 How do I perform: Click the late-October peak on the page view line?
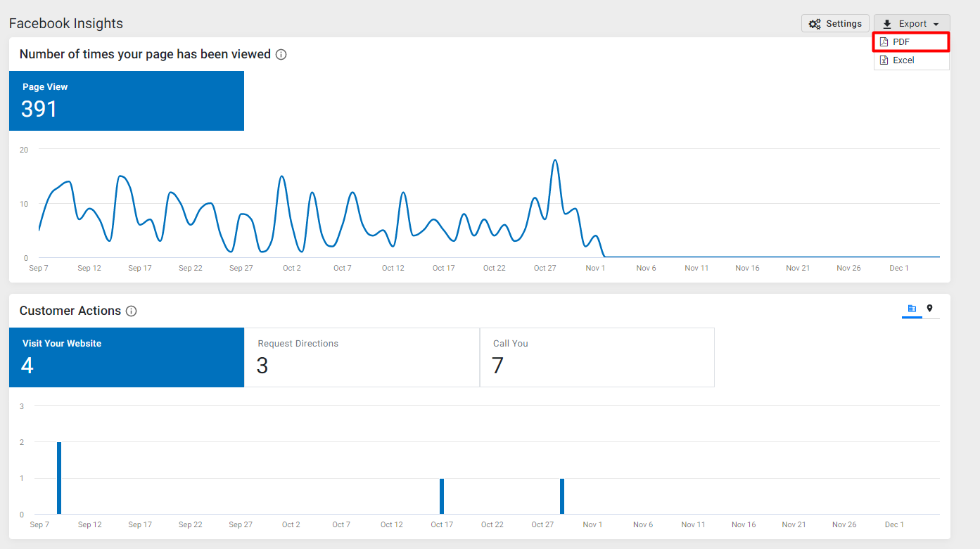[555, 160]
